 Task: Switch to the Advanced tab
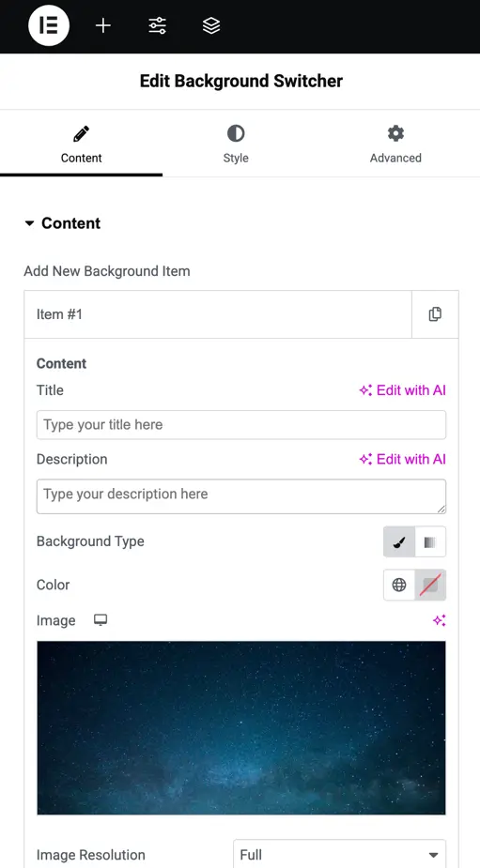395,144
